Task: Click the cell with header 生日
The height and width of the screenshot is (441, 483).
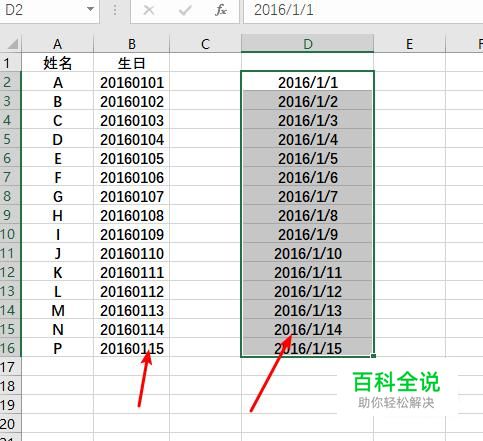Action: click(x=132, y=63)
